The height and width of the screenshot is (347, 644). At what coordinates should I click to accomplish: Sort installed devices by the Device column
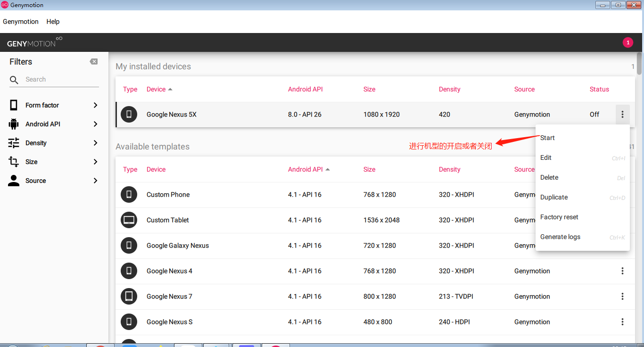(159, 89)
